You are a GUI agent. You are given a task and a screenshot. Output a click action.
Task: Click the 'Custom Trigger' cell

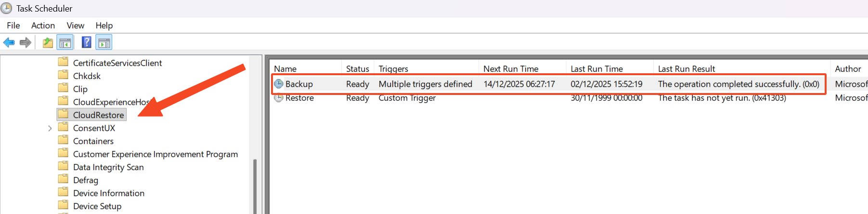tap(407, 98)
